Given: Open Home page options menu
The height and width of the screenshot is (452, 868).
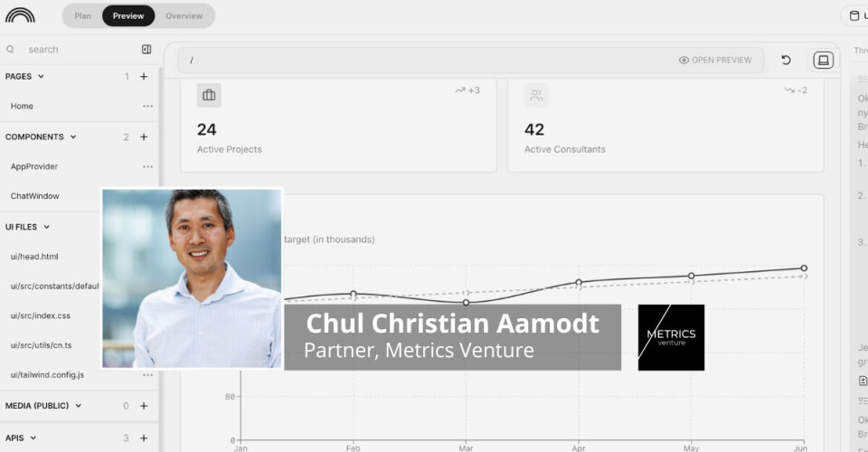Looking at the screenshot, I should coord(147,107).
